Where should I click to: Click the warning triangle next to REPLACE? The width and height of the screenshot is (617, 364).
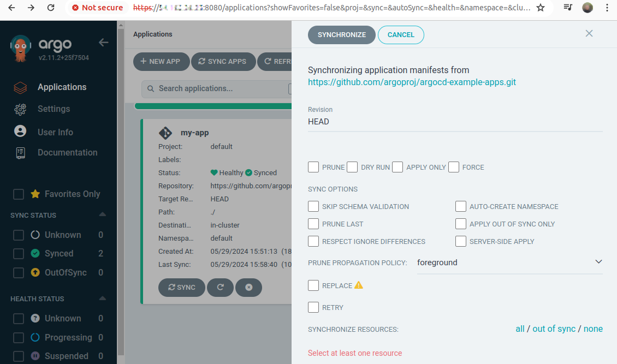click(x=359, y=285)
